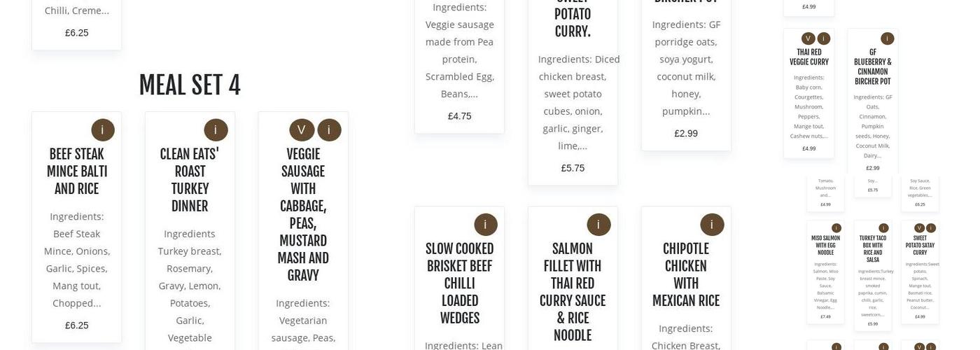Open Turkey Taco Box with Rice thumbnail
Screen dimensions: 980x350
pos(873,248)
